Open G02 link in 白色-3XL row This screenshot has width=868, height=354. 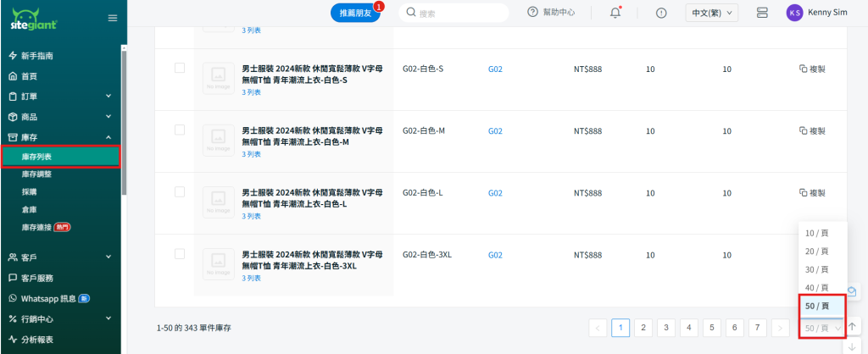(495, 255)
